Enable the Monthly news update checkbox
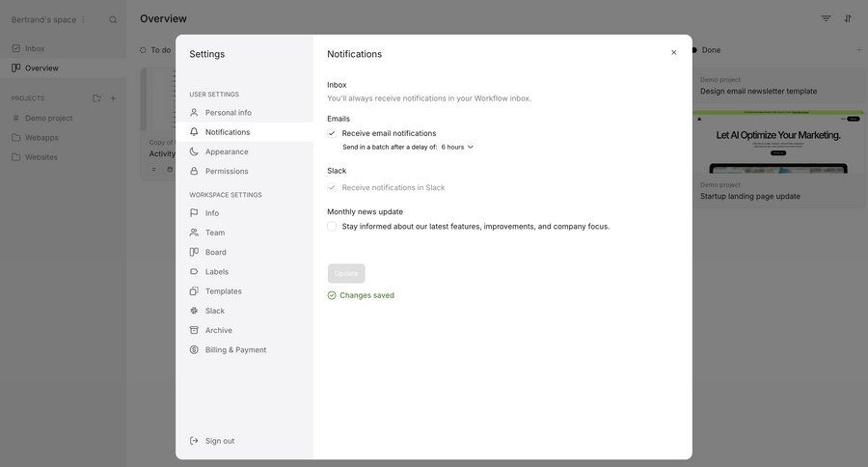Image resolution: width=868 pixels, height=467 pixels. [332, 227]
